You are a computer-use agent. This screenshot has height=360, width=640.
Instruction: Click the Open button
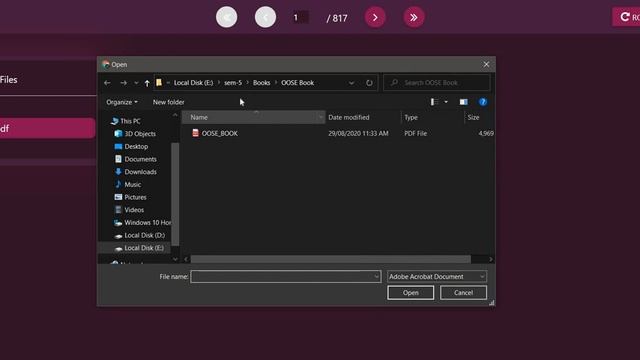pyautogui.click(x=411, y=293)
